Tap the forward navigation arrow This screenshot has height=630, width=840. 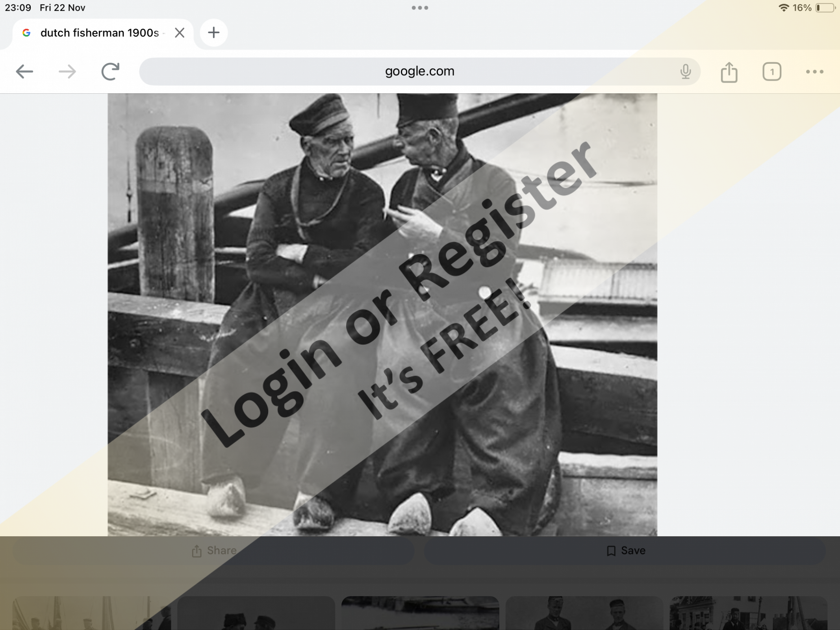pyautogui.click(x=67, y=72)
